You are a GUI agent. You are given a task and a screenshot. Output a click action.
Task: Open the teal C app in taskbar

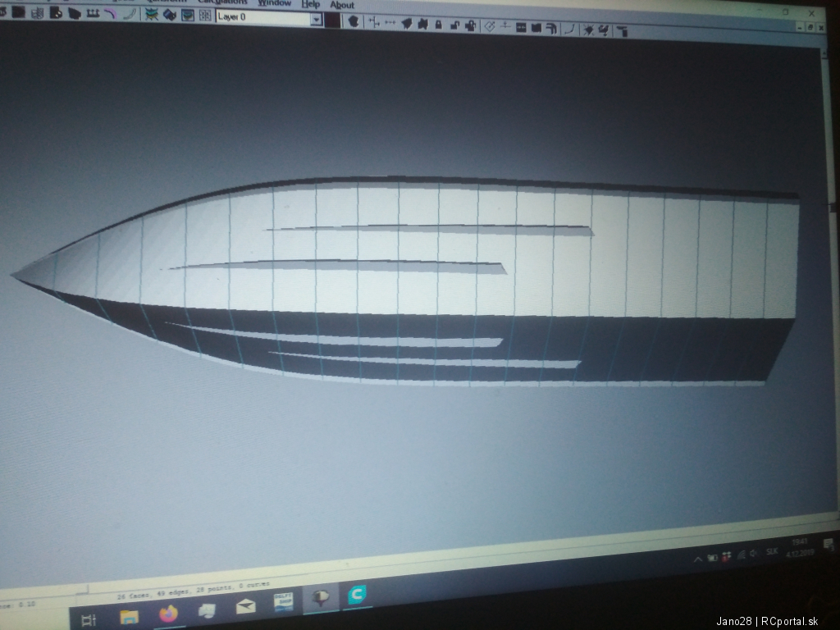coord(357,595)
